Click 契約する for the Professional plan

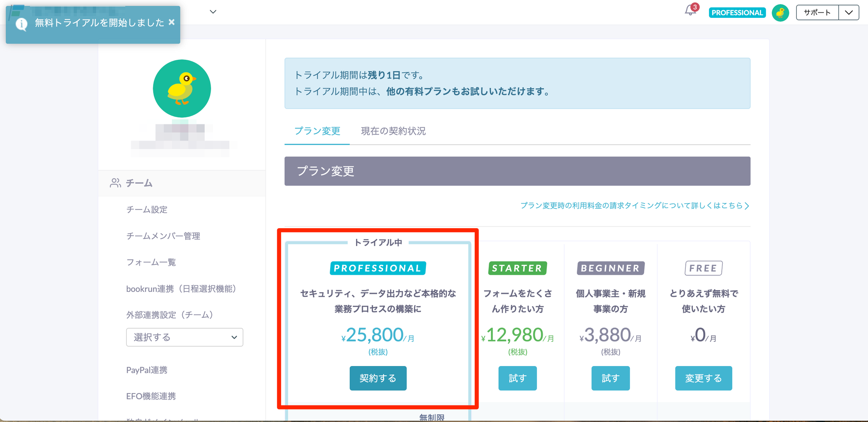coord(378,378)
